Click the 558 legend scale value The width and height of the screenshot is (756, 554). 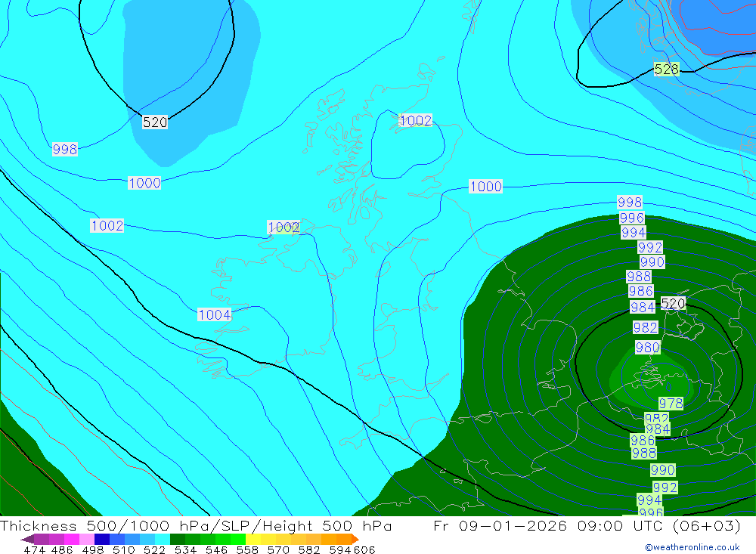click(x=247, y=549)
